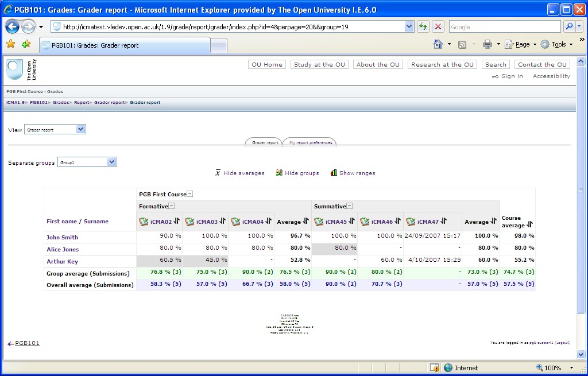Toggle Hide groups

point(297,173)
